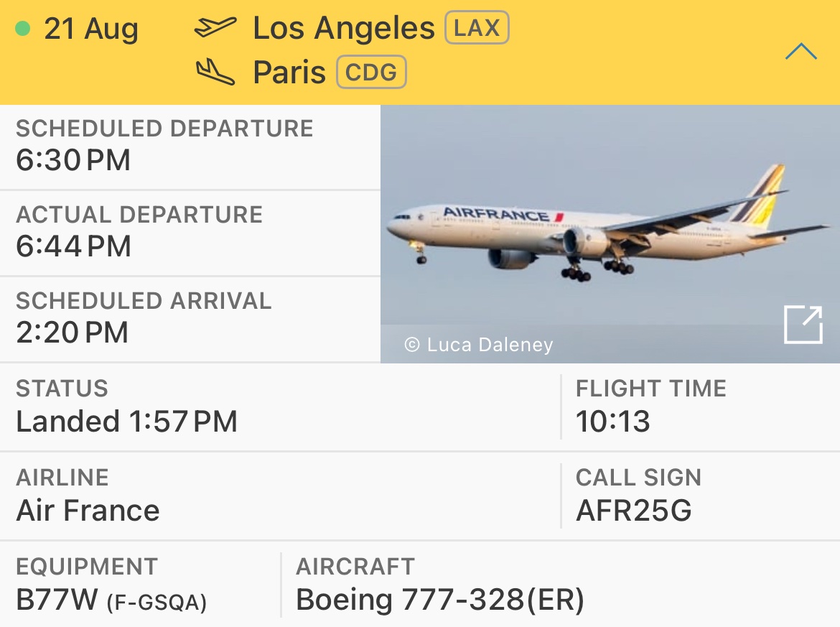
Task: Tap Paris arrival city
Action: [x=289, y=73]
